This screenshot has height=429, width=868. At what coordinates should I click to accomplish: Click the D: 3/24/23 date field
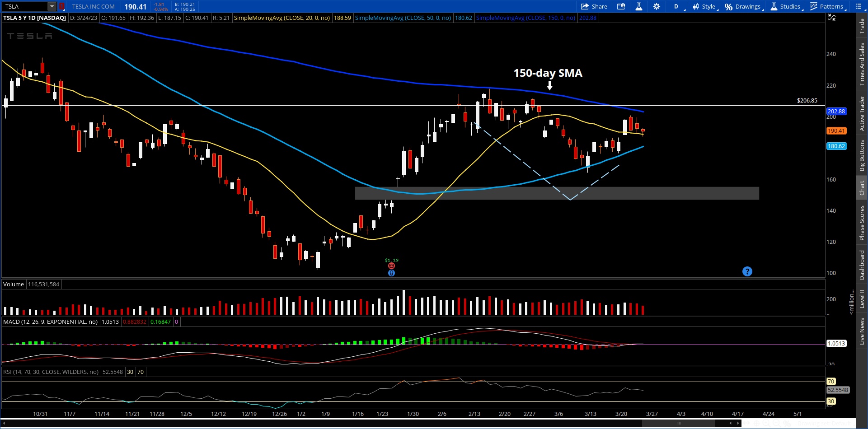[84, 18]
